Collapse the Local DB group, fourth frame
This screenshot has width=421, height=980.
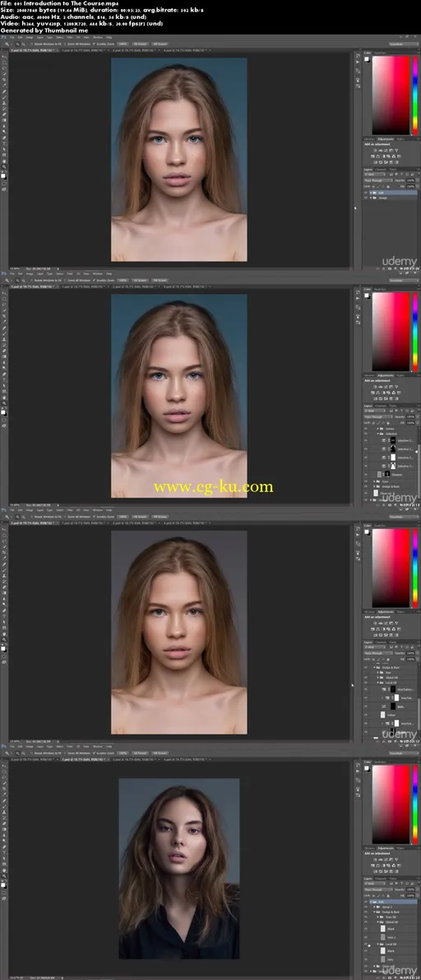[x=378, y=945]
